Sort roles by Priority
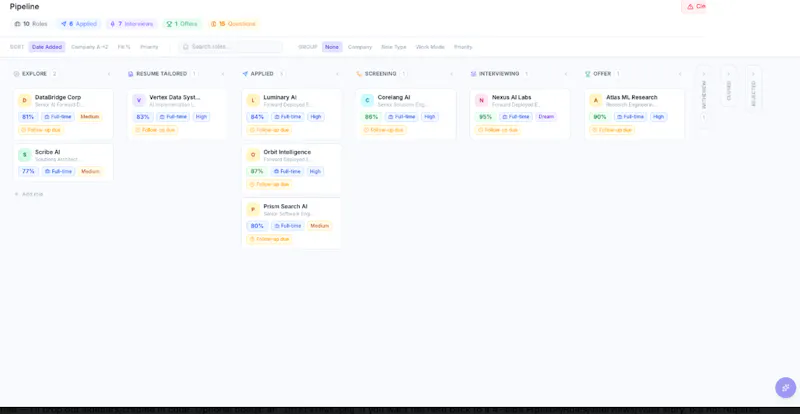 (149, 47)
